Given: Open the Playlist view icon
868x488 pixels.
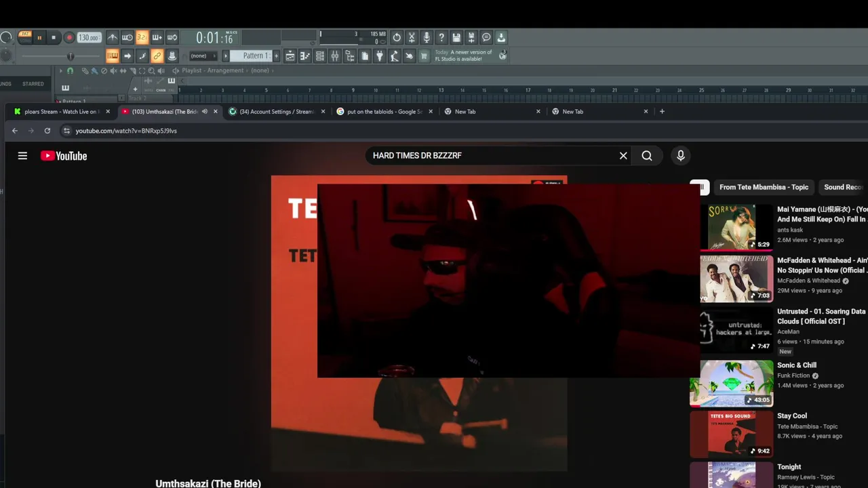Looking at the screenshot, I should 290,56.
